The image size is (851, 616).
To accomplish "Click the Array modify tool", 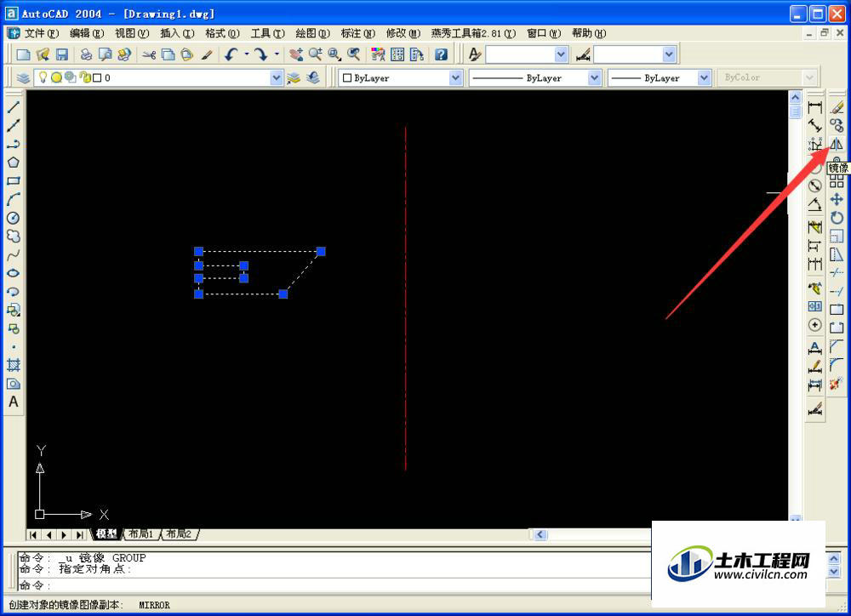I will [837, 180].
